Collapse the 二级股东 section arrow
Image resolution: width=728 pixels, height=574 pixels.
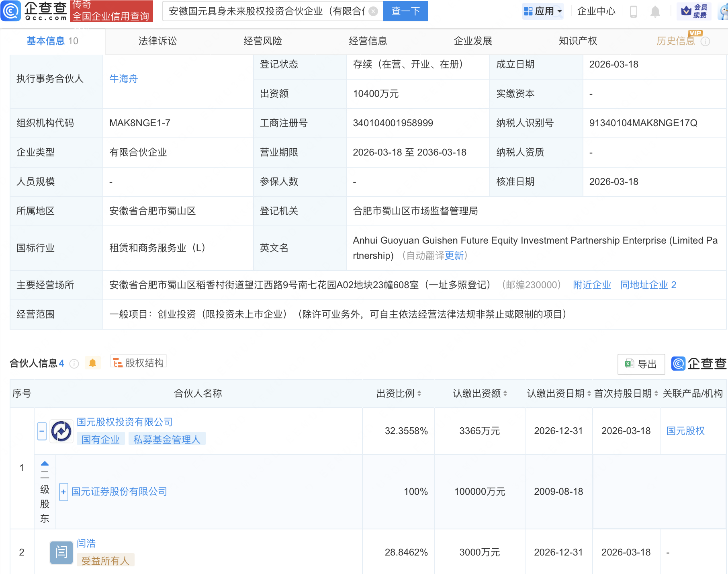[45, 464]
